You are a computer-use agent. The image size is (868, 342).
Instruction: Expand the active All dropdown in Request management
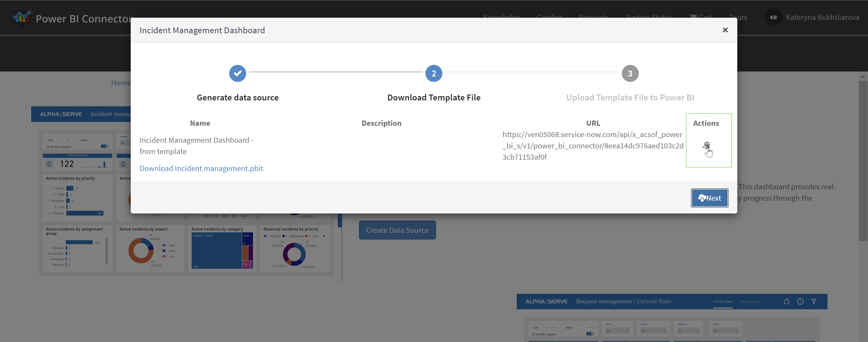(618, 330)
